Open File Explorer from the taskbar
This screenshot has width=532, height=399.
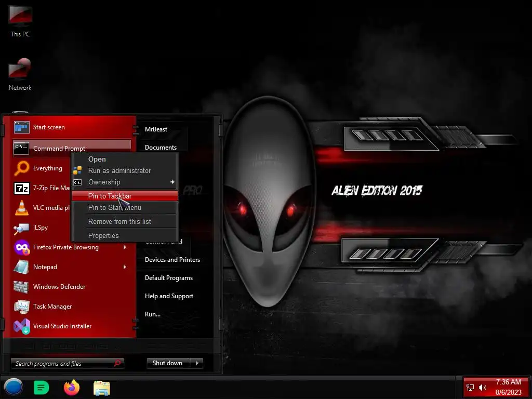click(x=101, y=388)
